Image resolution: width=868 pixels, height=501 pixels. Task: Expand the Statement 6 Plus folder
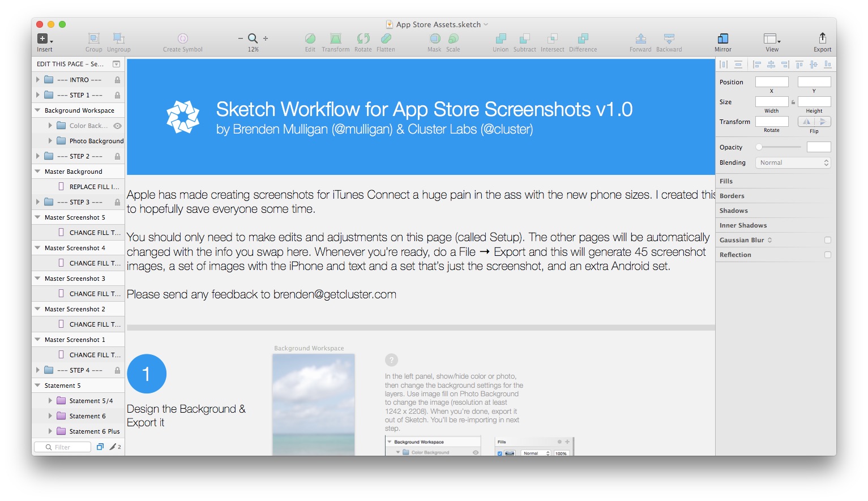50,431
